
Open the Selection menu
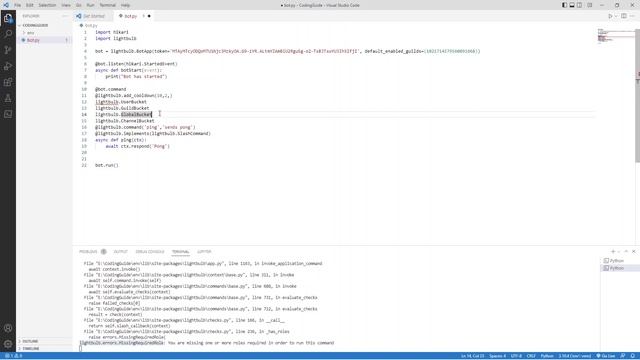(47, 5)
